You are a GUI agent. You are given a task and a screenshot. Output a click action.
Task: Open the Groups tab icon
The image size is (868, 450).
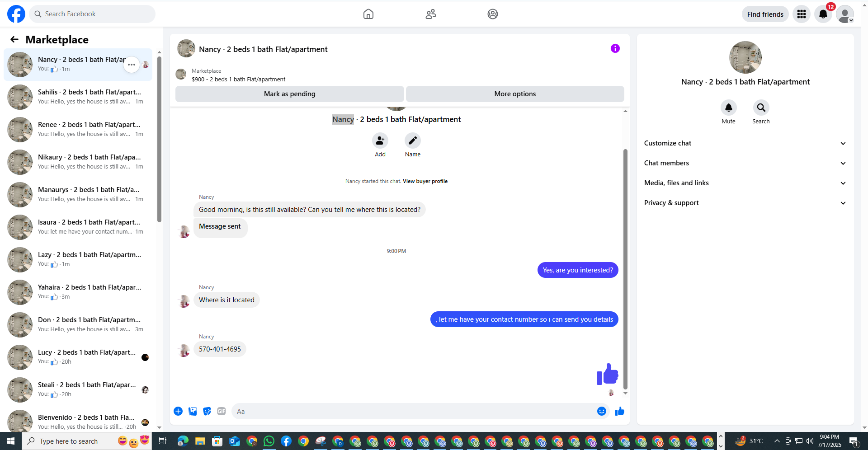[x=493, y=14]
